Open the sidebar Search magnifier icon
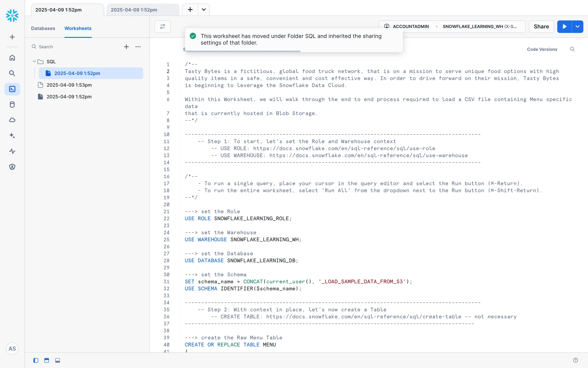Viewport: 588px width, 368px height. pyautogui.click(x=12, y=73)
